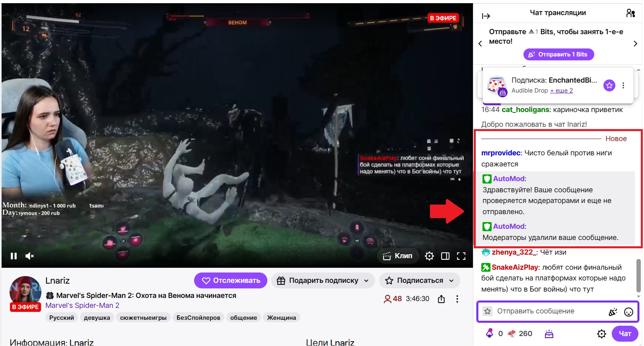644x346 pixels.
Task: Click the Подписка: EnchantedBi... subscription card title
Action: click(x=554, y=80)
